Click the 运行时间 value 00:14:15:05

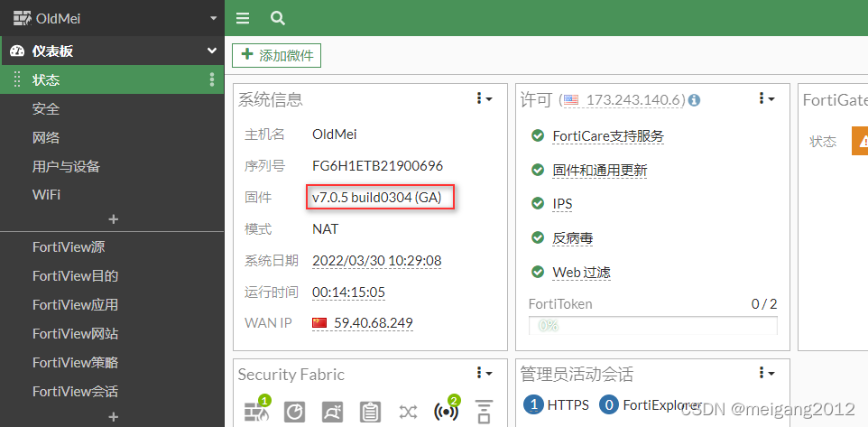[x=348, y=292]
